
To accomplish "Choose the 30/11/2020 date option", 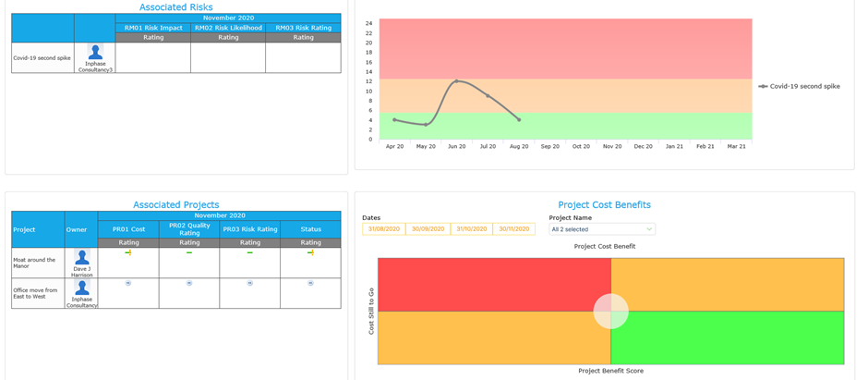I will (513, 228).
